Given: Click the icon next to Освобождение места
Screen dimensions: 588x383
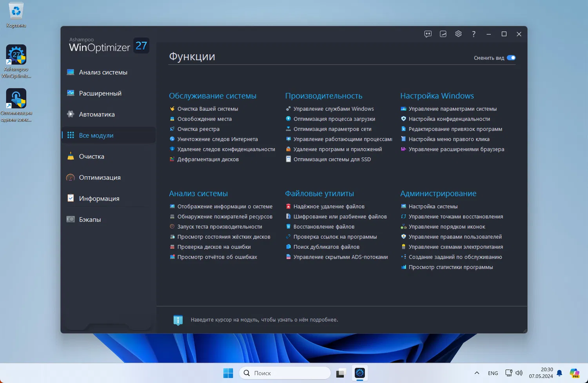Looking at the screenshot, I should (x=172, y=119).
